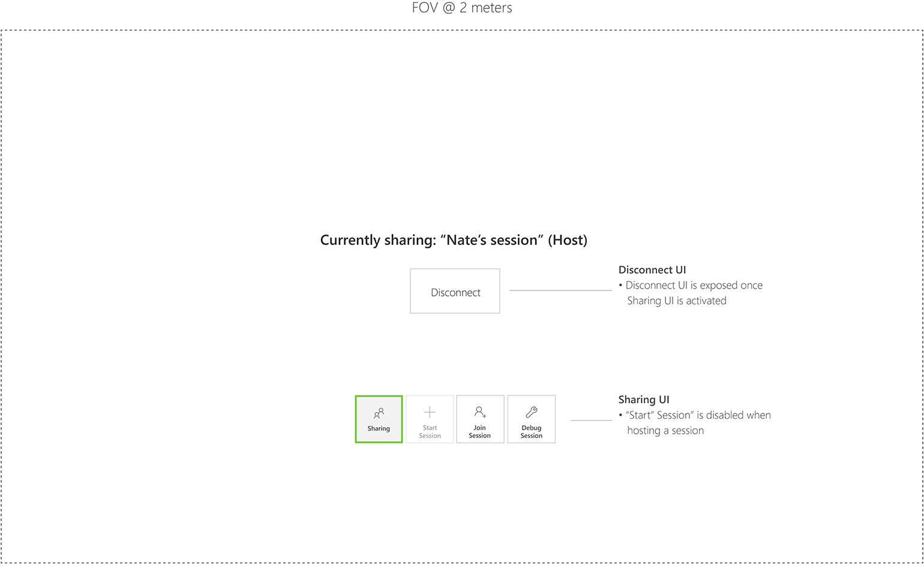Expand the Sharing UI annotation note
Screen dimensions: 924x570
point(644,400)
